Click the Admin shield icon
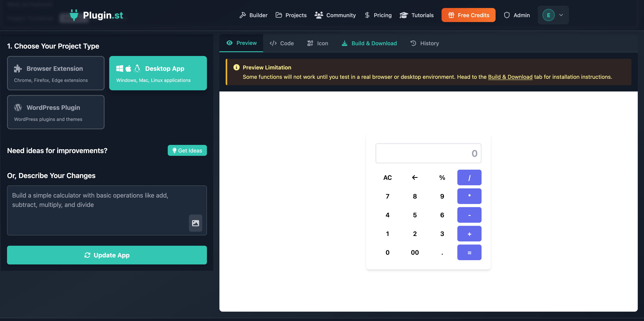The image size is (644, 321). (507, 15)
